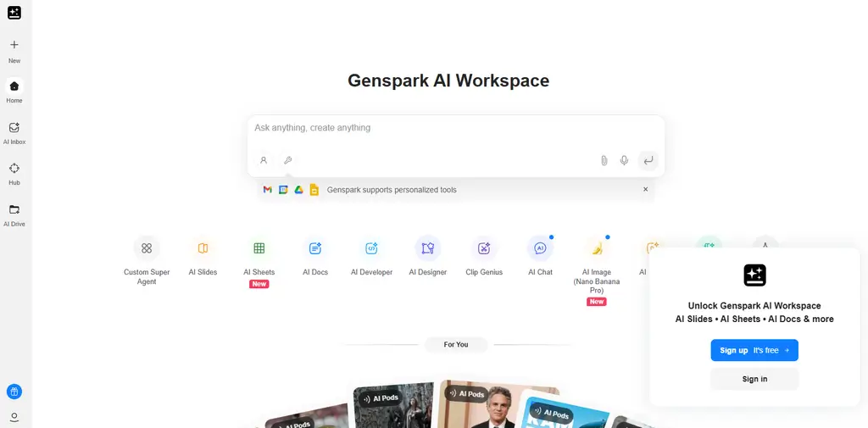
Task: Go to AI Inbox in sidebar
Action: 14,133
